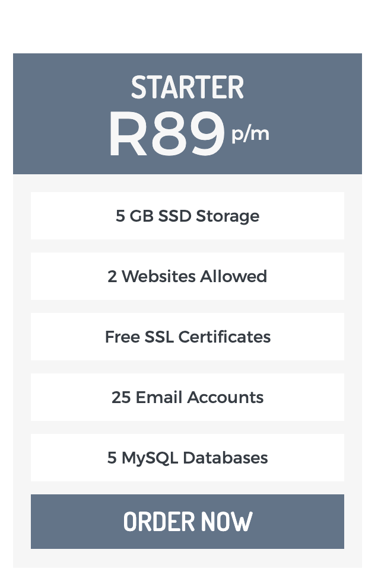Image resolution: width=381 pixels, height=588 pixels.
Task: Click the "SSL" text in the feature list
Action: click(159, 337)
